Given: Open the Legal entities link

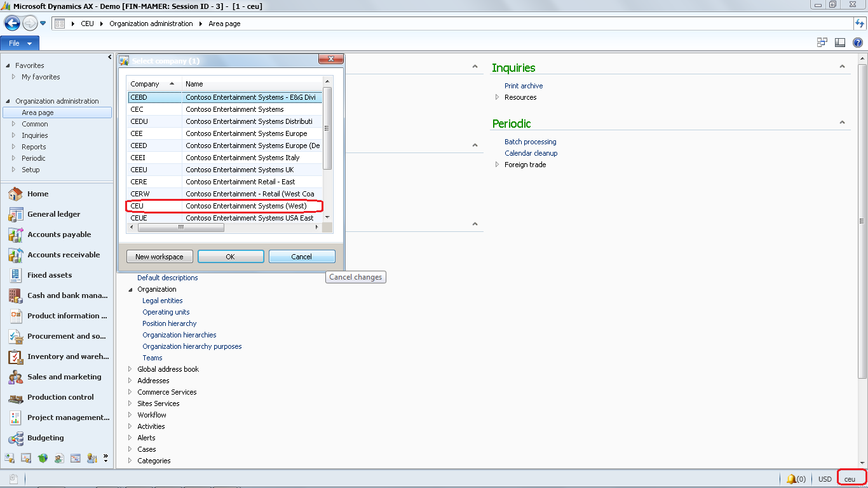Looking at the screenshot, I should pos(162,301).
